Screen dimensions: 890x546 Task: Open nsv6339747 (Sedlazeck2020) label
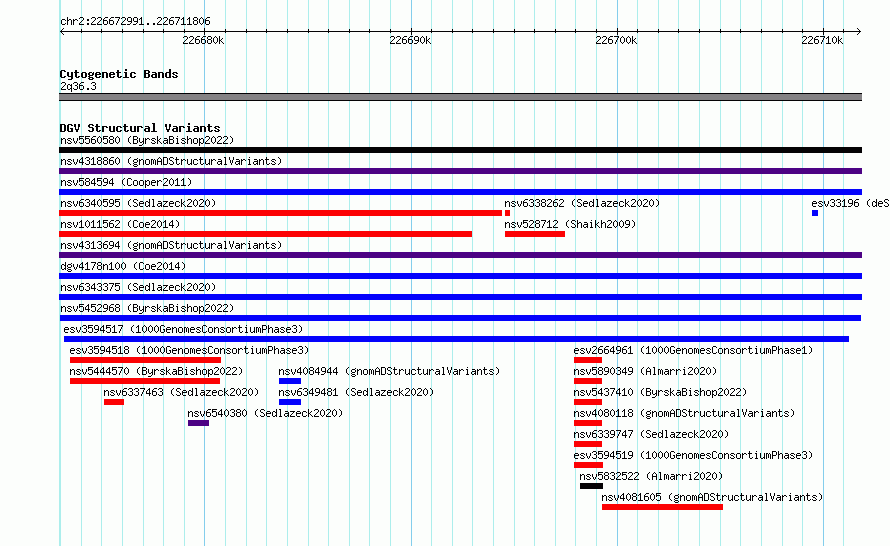coord(651,434)
